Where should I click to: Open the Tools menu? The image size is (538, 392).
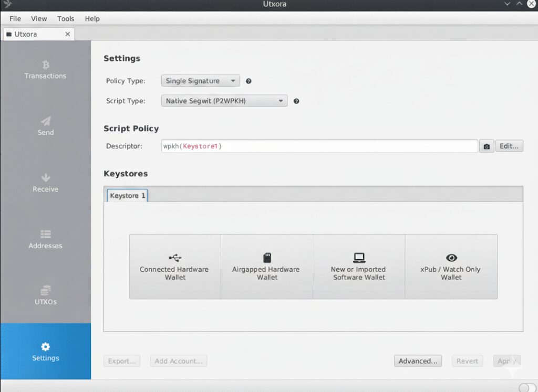65,18
